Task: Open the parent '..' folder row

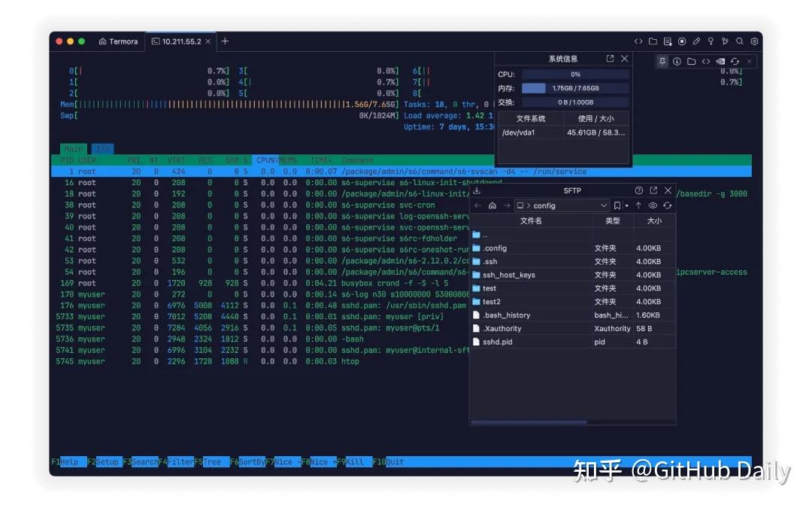Action: (573, 235)
